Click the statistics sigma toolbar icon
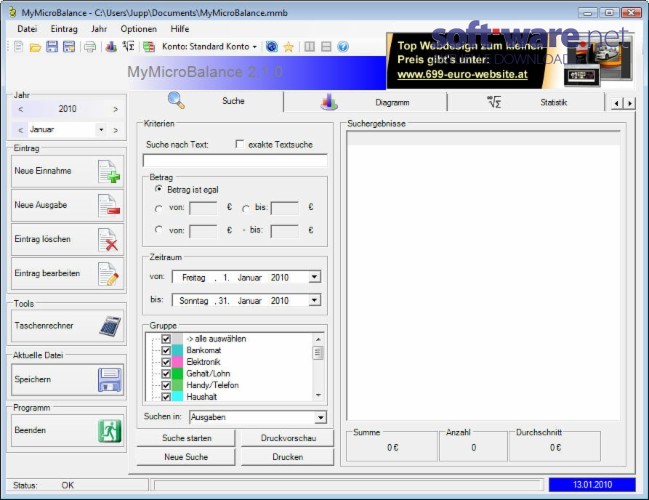Viewport: 649px width, 500px height. 129,46
